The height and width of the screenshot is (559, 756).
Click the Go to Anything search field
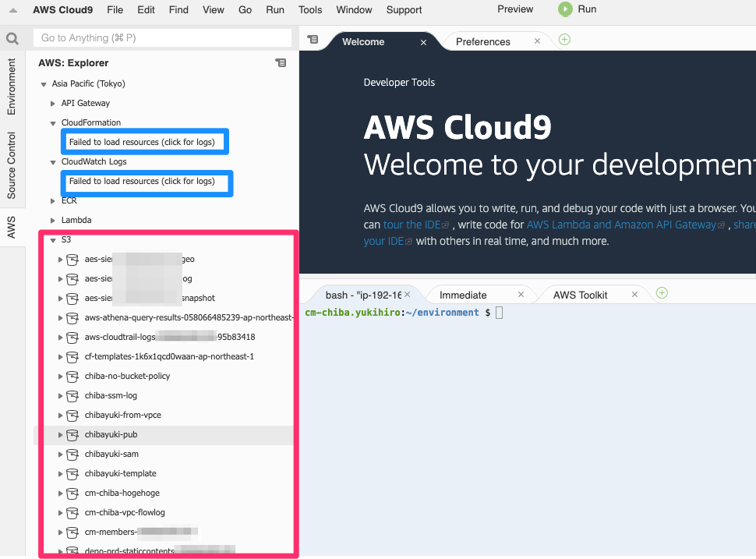[162, 37]
